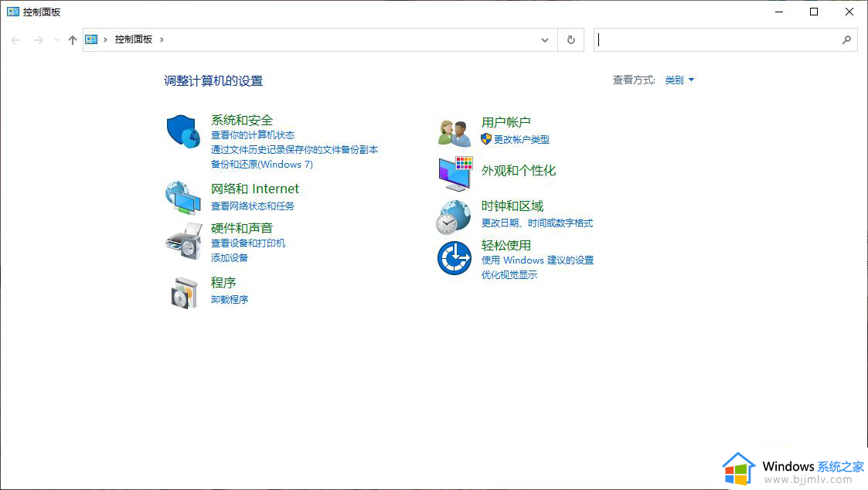Screen dimensions: 868x490
Task: Close the Control Panel window
Action: (849, 12)
